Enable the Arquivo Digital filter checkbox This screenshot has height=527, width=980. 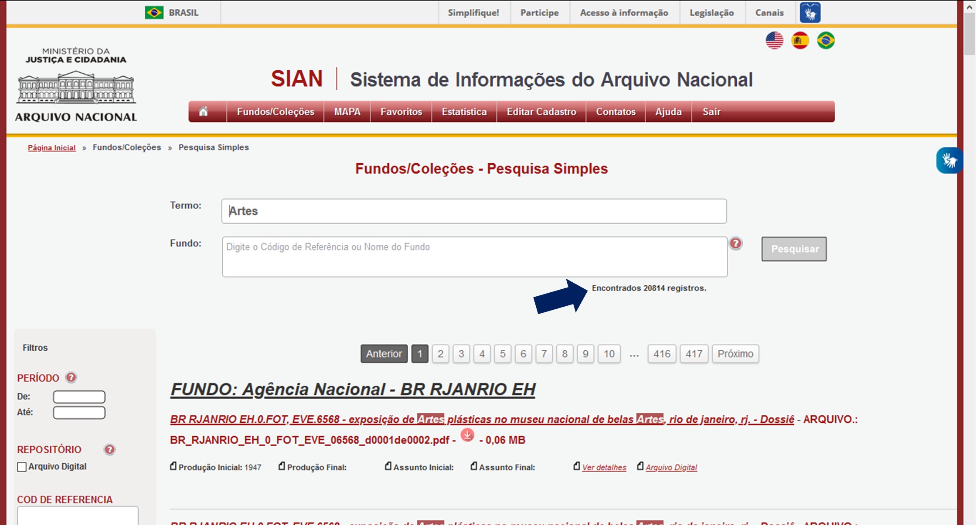pos(20,466)
